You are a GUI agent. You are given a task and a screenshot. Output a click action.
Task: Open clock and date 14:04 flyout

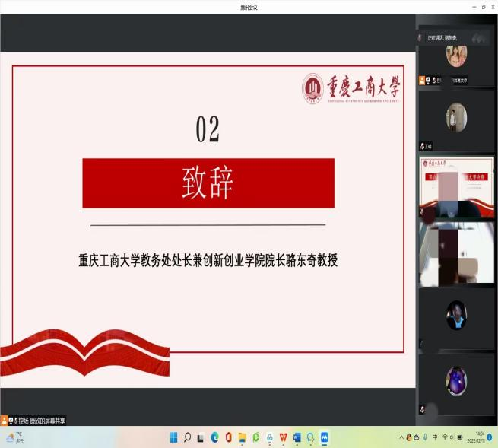(477, 437)
